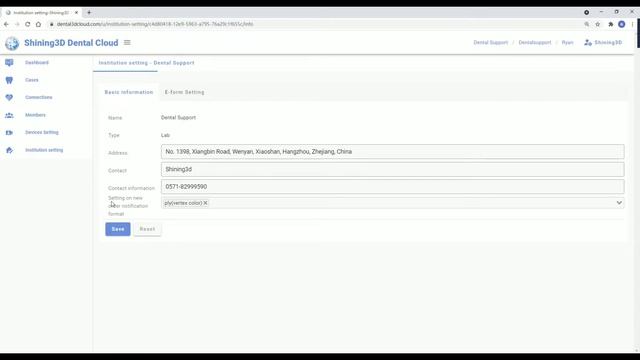Open the Institution setting menu item

click(x=44, y=150)
